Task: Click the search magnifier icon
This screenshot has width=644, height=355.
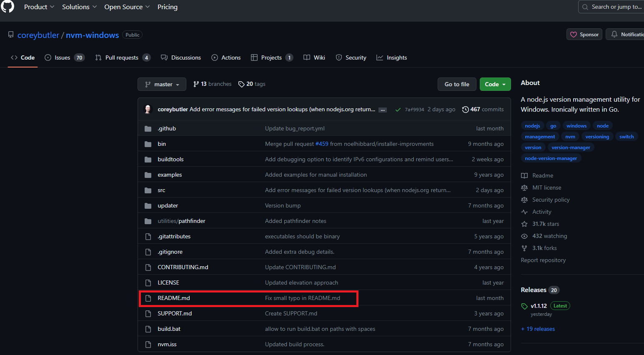Action: click(x=585, y=7)
